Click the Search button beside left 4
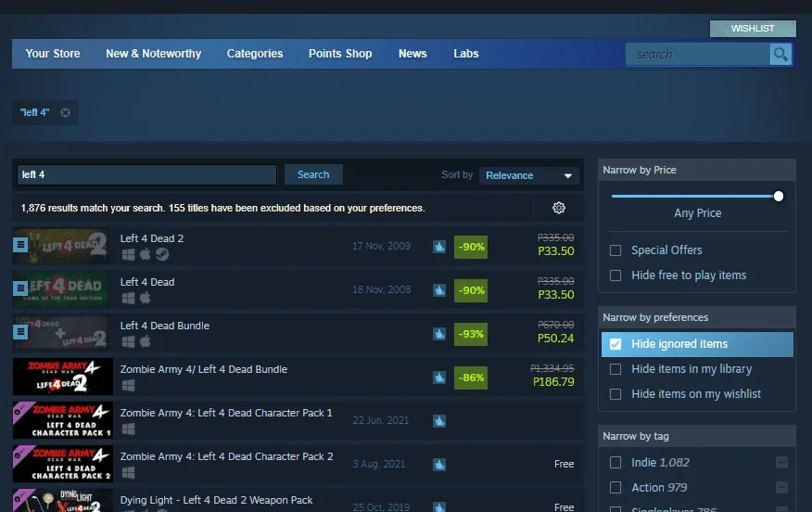The width and height of the screenshot is (812, 512). pos(313,174)
